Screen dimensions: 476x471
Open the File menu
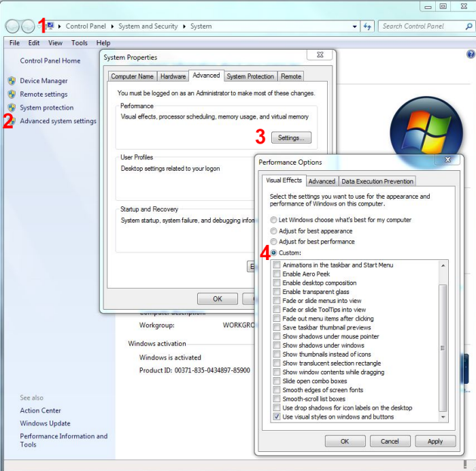coord(14,43)
